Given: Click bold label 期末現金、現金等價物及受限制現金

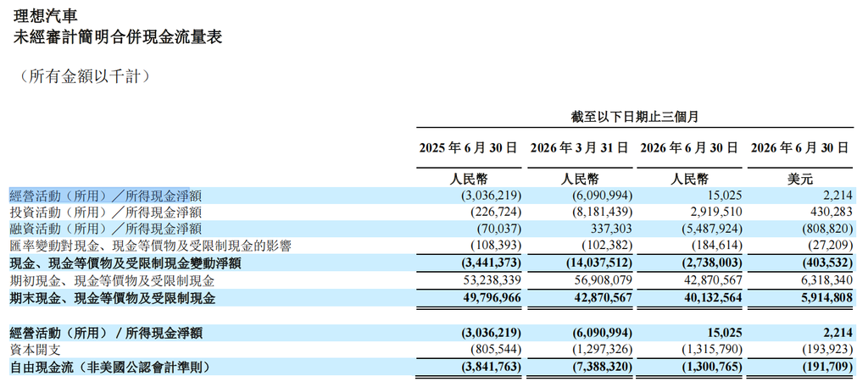Looking at the screenshot, I should pyautogui.click(x=113, y=299).
